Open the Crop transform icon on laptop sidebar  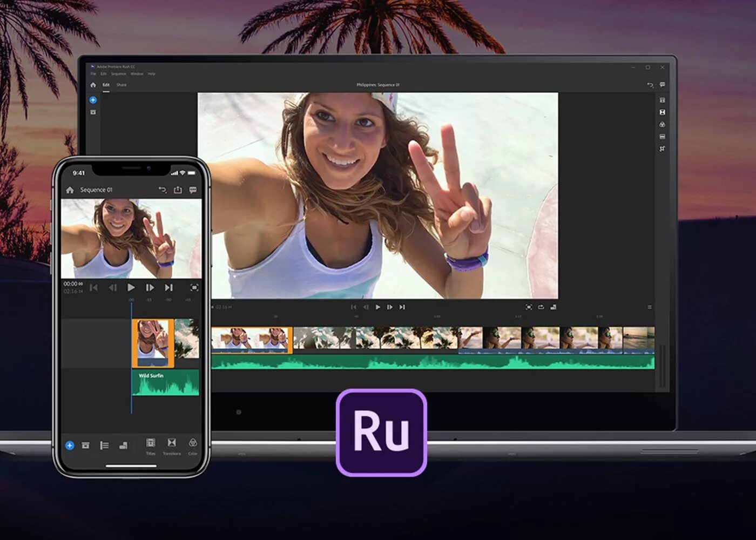point(663,148)
